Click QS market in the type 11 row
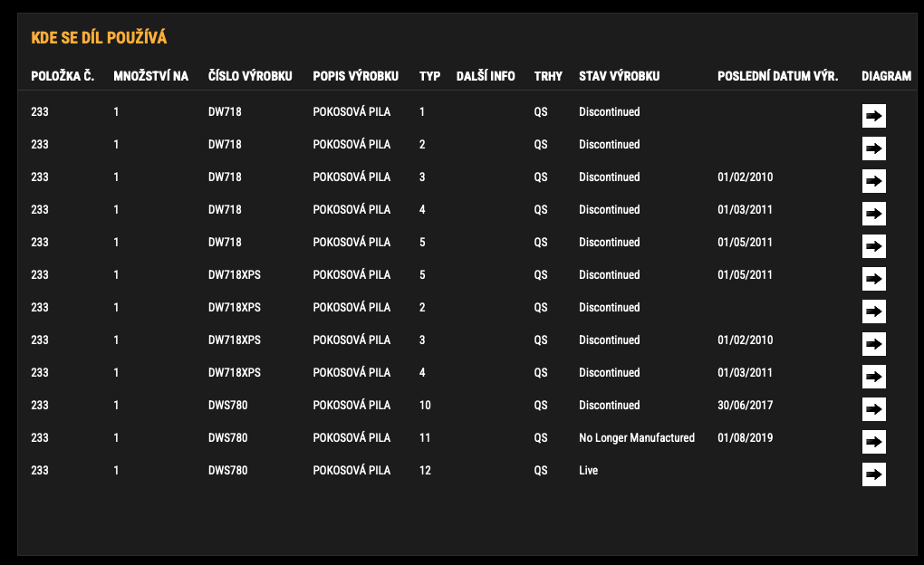Viewport: 924px width, 565px height. tap(541, 437)
